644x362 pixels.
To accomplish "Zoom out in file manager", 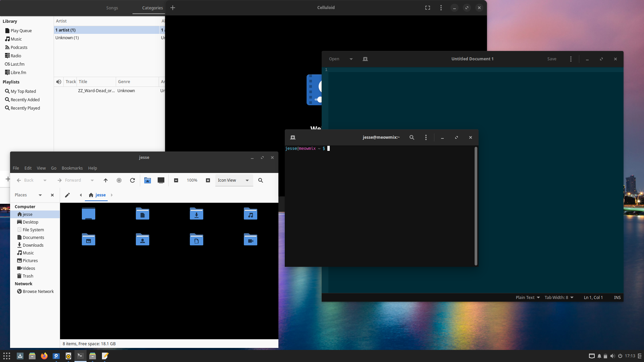I will (x=176, y=180).
